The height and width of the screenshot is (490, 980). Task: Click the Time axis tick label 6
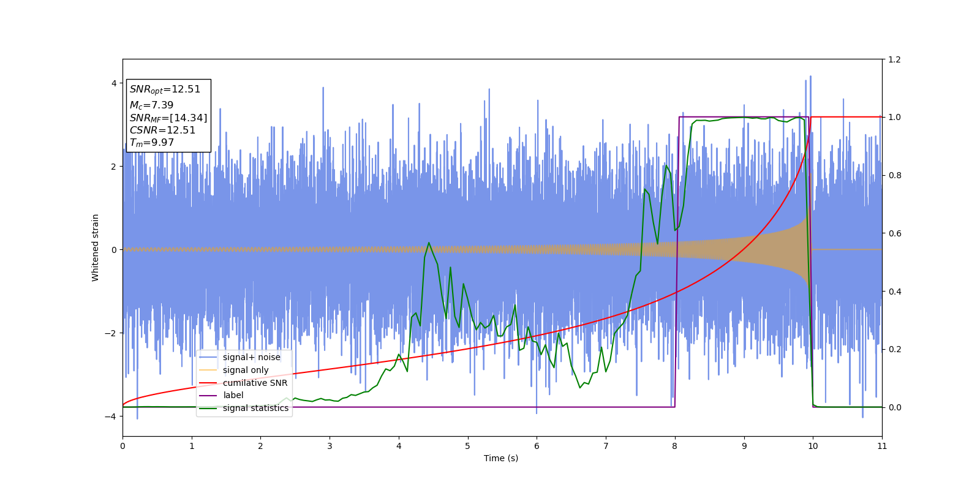[x=537, y=446]
